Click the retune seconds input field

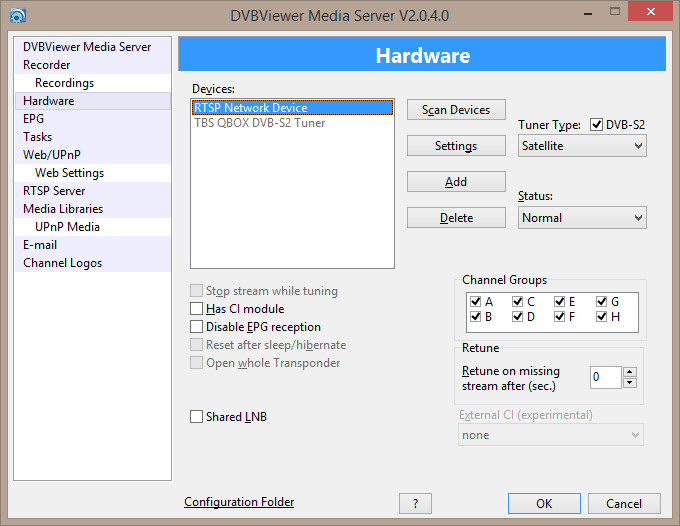pos(605,377)
